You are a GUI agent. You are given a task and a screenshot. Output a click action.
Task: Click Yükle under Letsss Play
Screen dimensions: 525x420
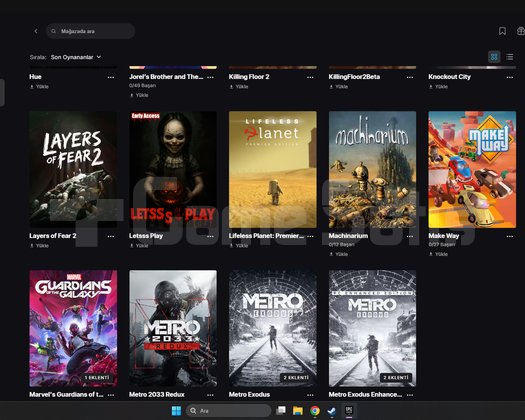139,246
